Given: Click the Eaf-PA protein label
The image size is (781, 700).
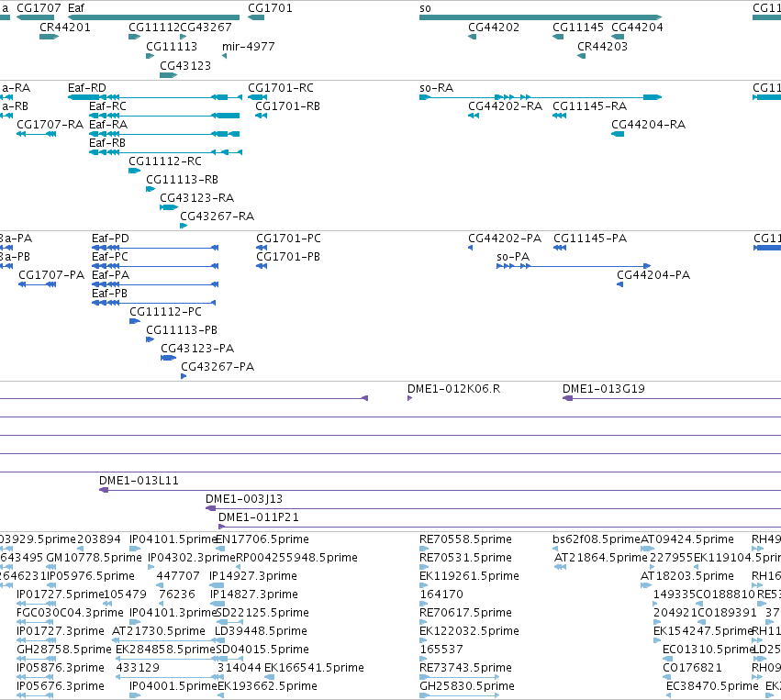Looking at the screenshot, I should pos(110,275).
